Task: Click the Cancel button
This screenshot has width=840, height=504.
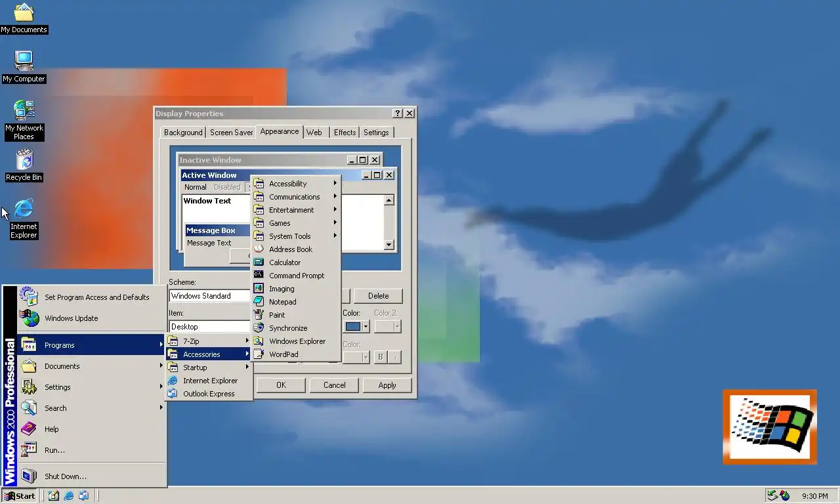Action: click(x=334, y=385)
